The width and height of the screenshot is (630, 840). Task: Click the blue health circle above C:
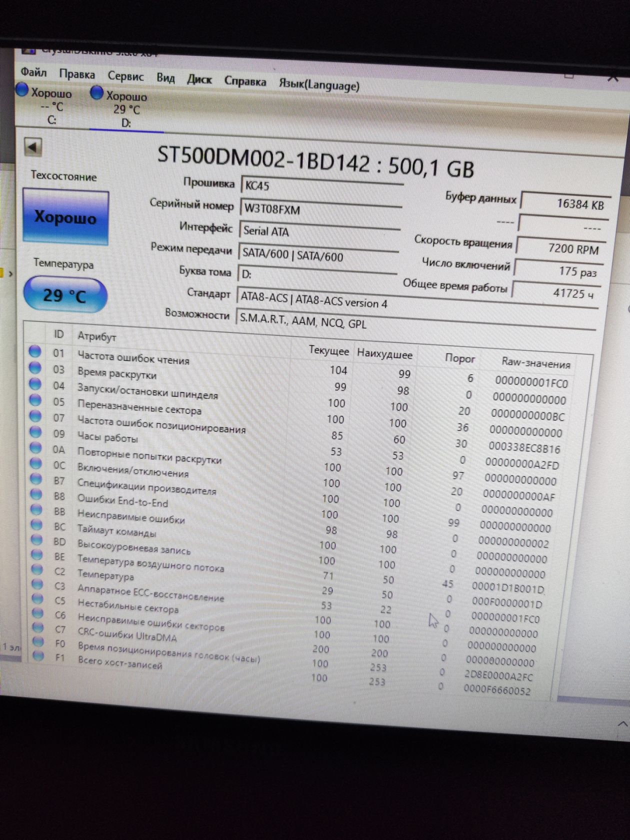click(x=22, y=90)
